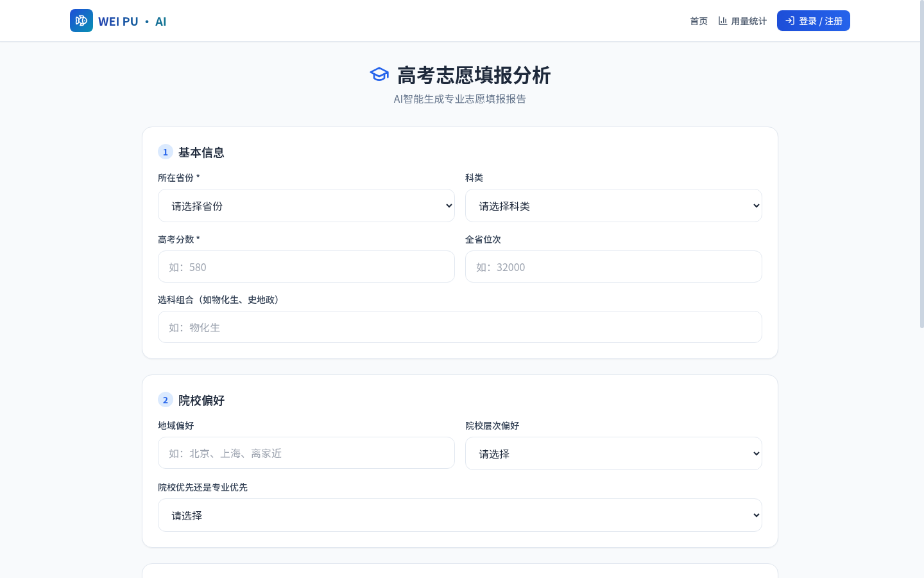Click the 院校层次偏好 label
This screenshot has height=578, width=924.
(492, 426)
